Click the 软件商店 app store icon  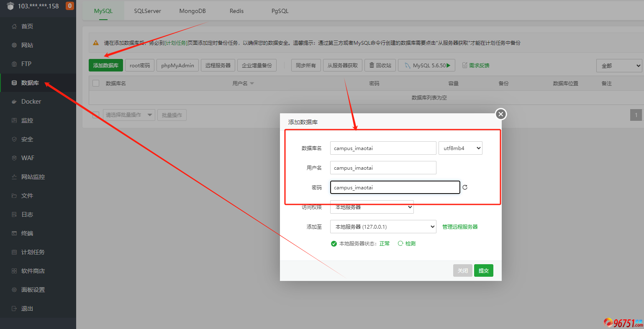[14, 271]
